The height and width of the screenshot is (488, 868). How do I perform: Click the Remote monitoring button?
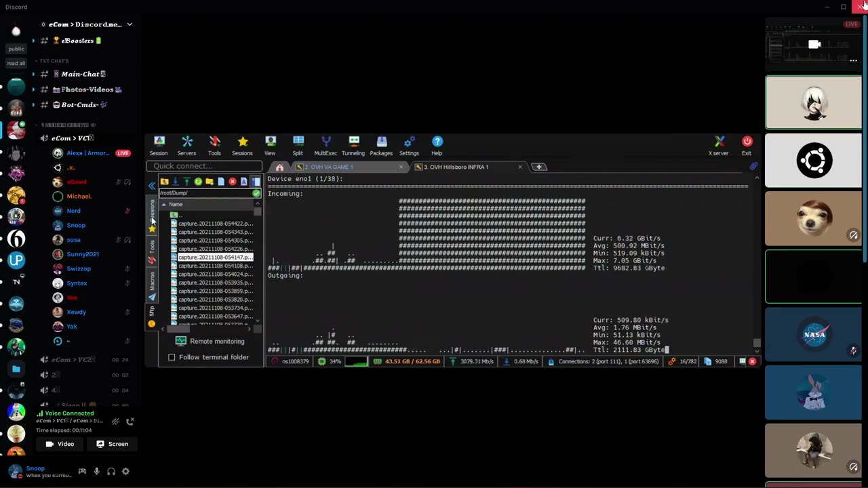pyautogui.click(x=210, y=342)
